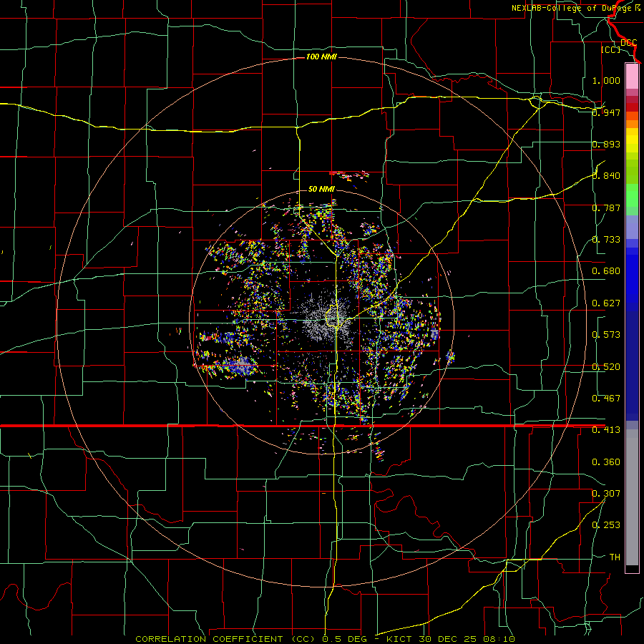Select the 0.253 scale value
The height and width of the screenshot is (644, 644).
coord(606,525)
